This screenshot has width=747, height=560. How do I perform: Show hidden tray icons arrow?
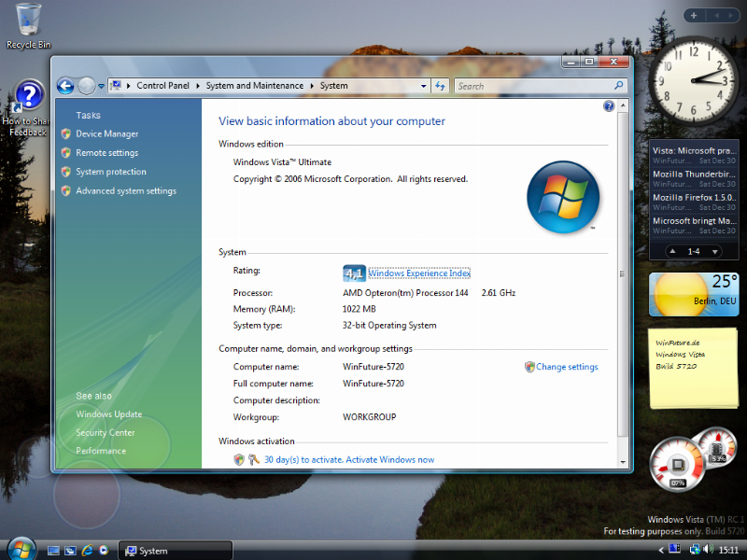pos(661,550)
